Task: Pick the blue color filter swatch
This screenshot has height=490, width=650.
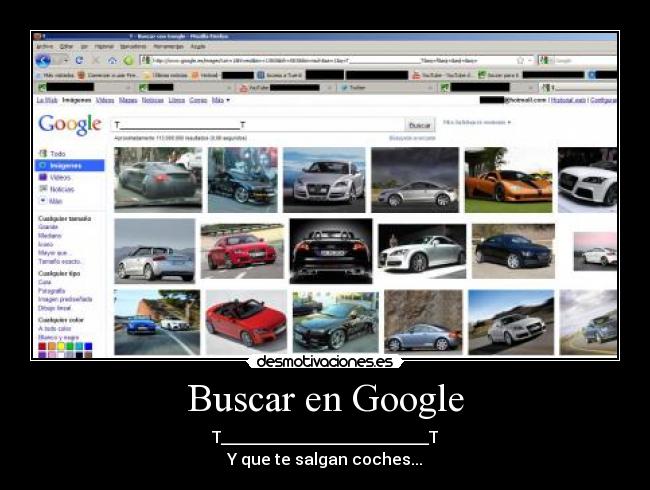Action: (88, 347)
